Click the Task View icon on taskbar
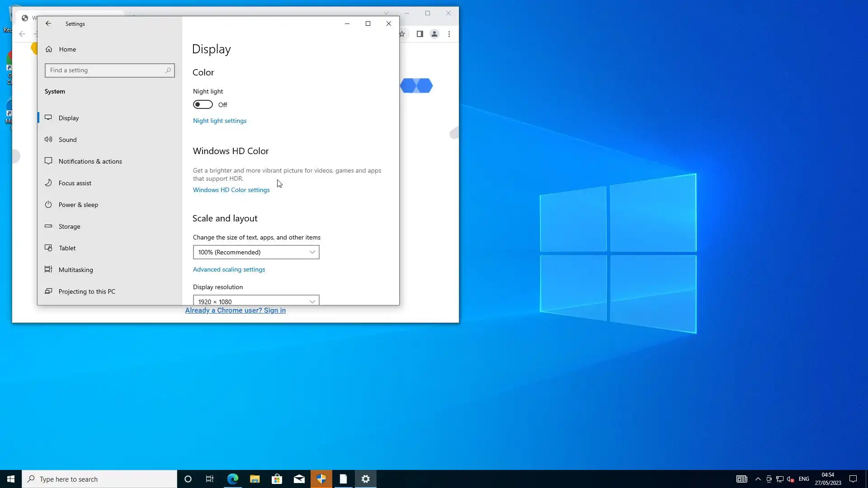This screenshot has height=488, width=868. tap(210, 479)
